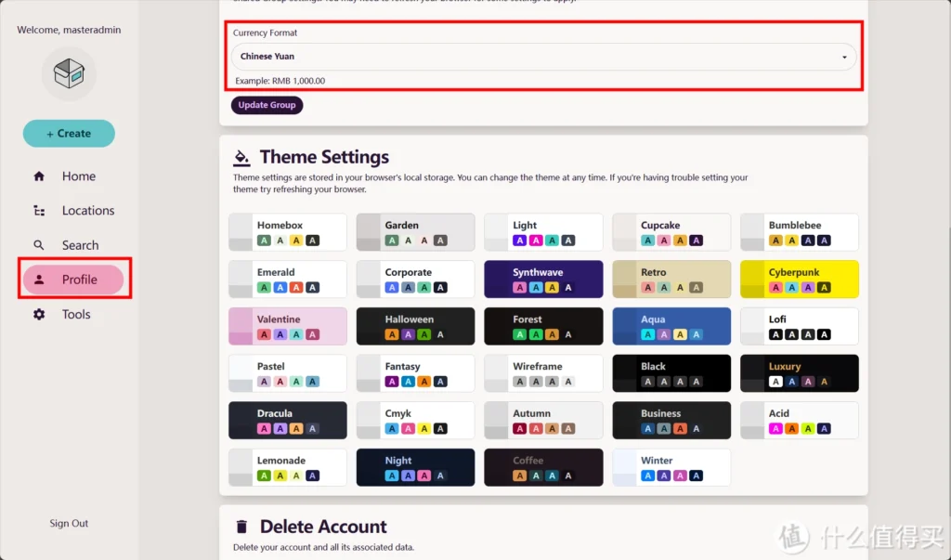Image resolution: width=951 pixels, height=560 pixels.
Task: Click the Currency Format dropdown arrow
Action: click(843, 58)
